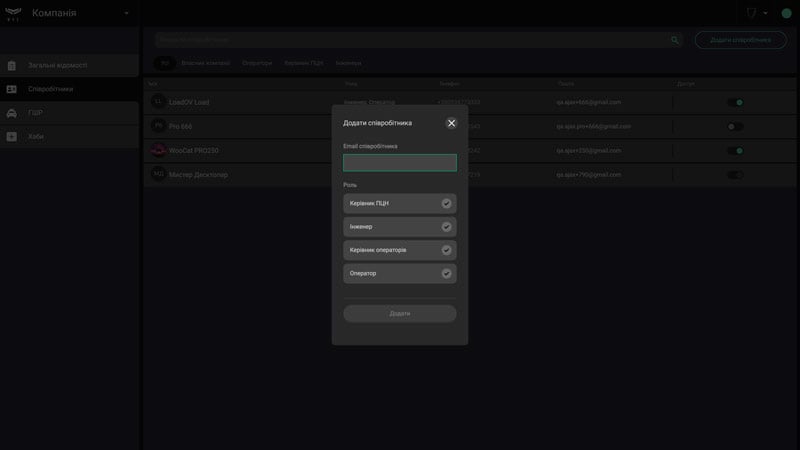Image resolution: width=800 pixels, height=450 pixels.
Task: Toggle access switch for LoadOV Load
Action: pos(735,103)
